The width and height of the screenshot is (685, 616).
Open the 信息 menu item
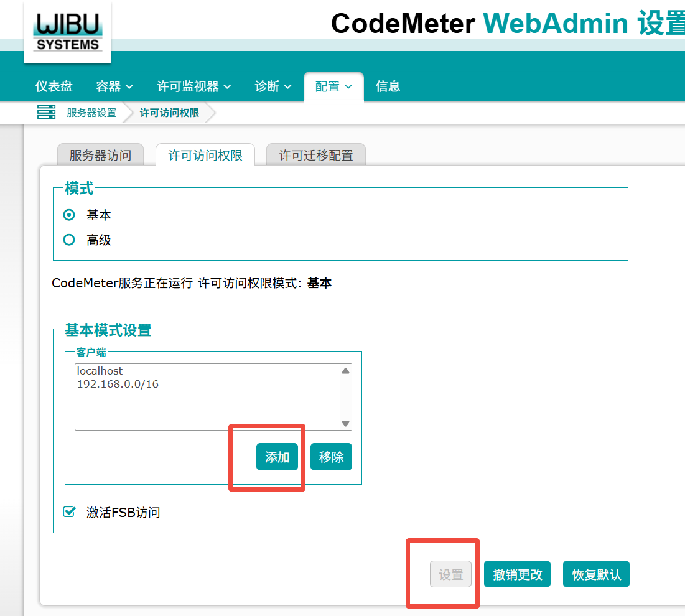388,86
